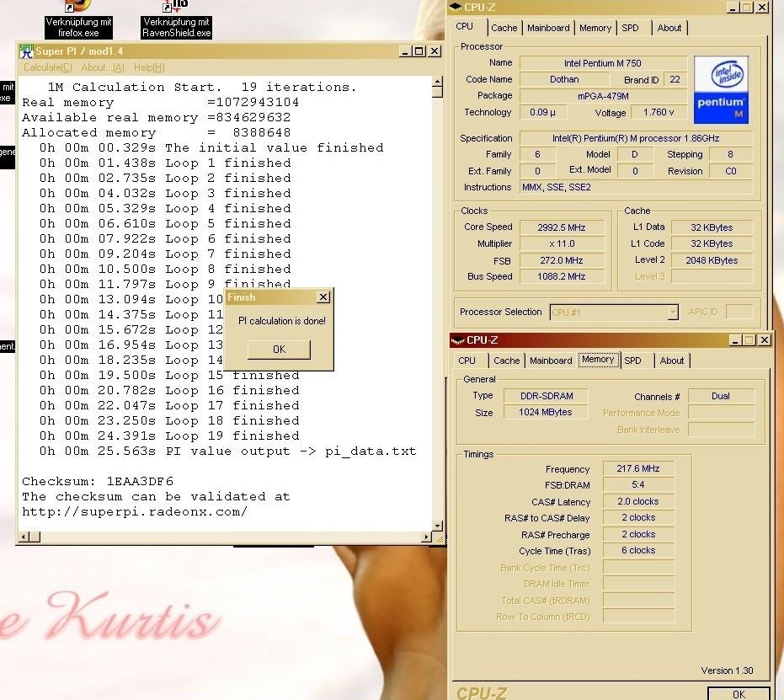Click the top CPU-Z window title icon

(x=455, y=7)
